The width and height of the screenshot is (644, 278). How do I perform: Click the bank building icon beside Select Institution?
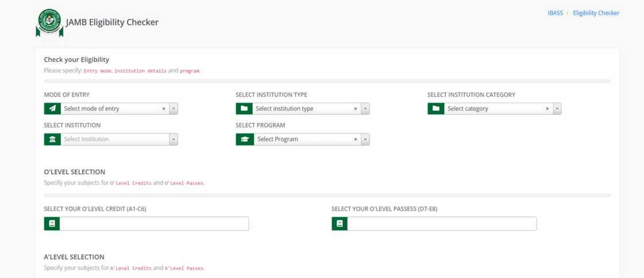(52, 139)
